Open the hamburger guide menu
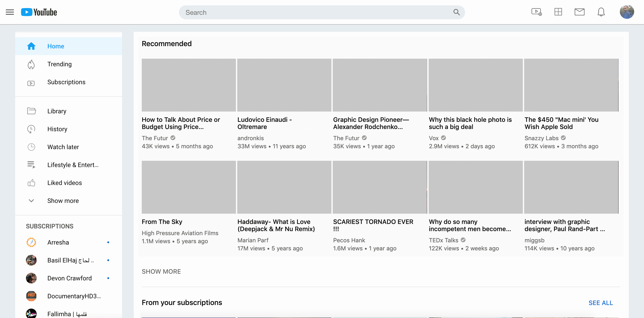 [x=10, y=12]
